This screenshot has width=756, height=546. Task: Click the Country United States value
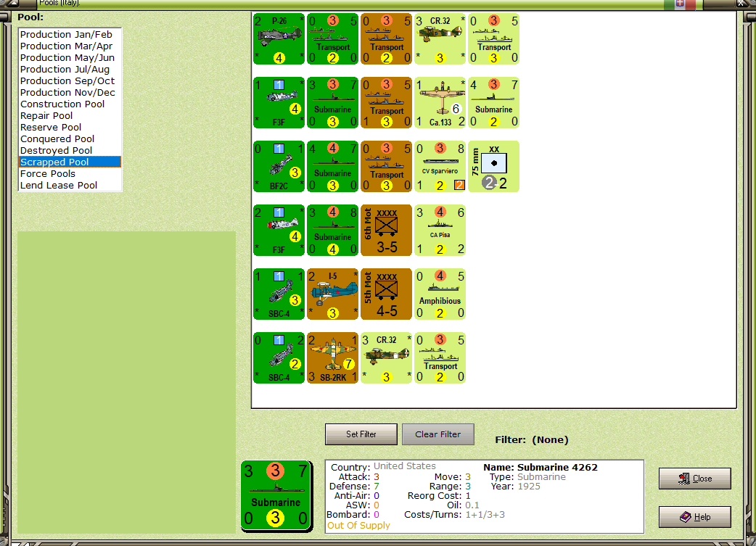pyautogui.click(x=405, y=466)
